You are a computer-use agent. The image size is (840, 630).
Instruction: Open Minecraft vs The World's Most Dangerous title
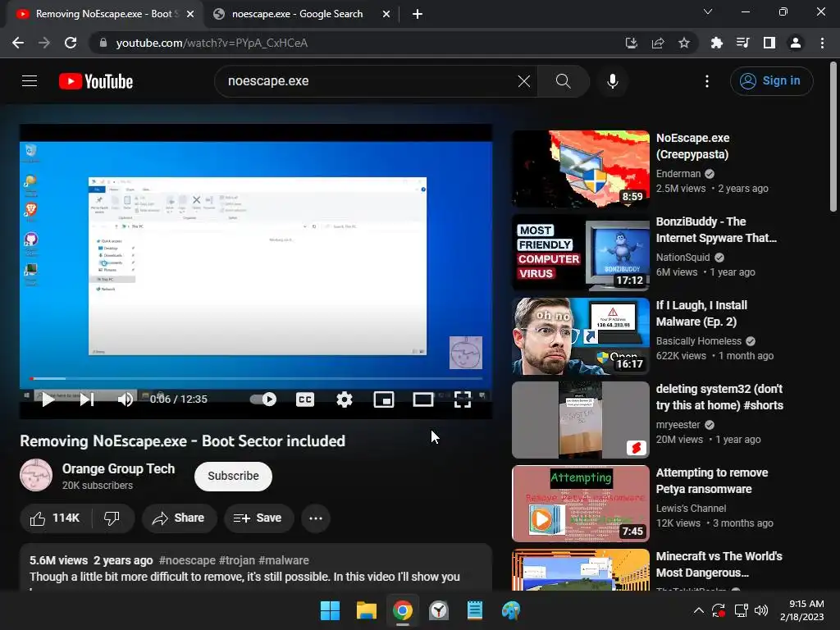pos(719,564)
